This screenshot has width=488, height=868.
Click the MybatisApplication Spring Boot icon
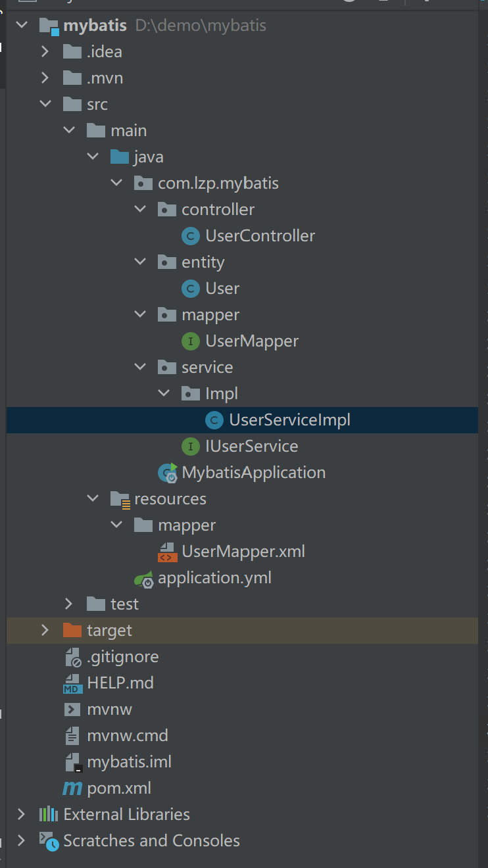(x=167, y=472)
